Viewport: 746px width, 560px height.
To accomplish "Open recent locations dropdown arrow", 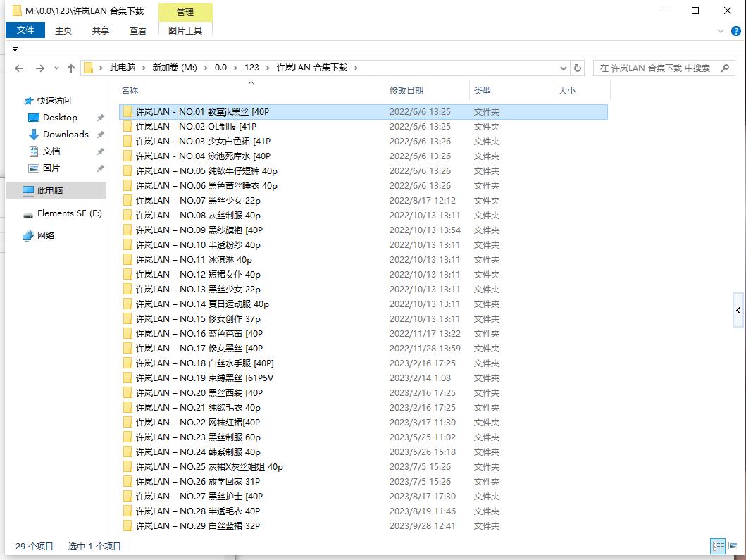I will [x=56, y=68].
